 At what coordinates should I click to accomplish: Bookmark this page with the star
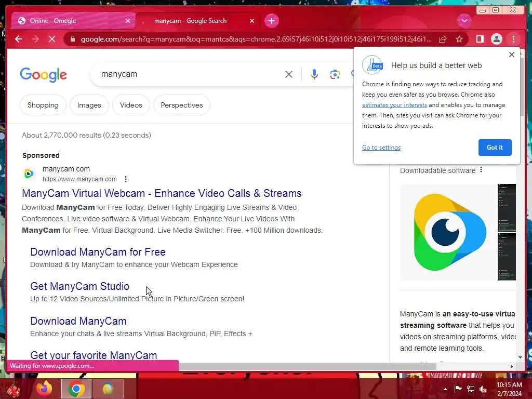pos(459,39)
